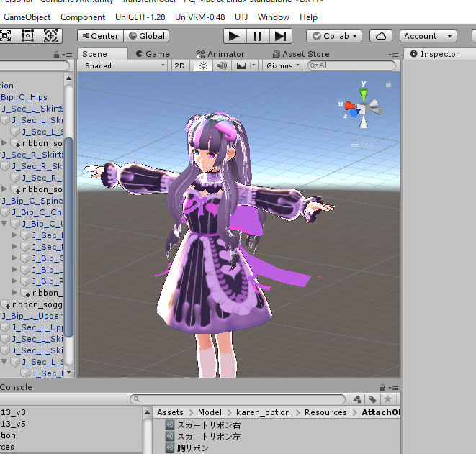
Task: Navigate to karen_option breadcrumb folder
Action: point(263,412)
